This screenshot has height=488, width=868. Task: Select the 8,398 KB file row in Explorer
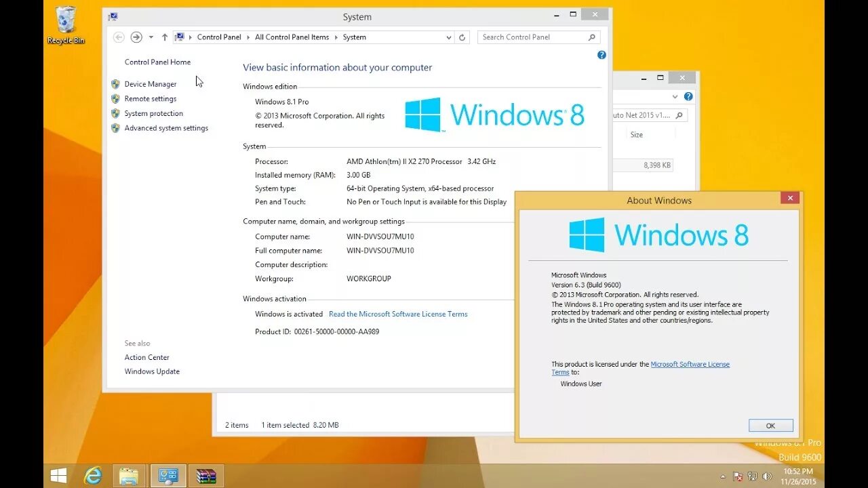[x=644, y=165]
